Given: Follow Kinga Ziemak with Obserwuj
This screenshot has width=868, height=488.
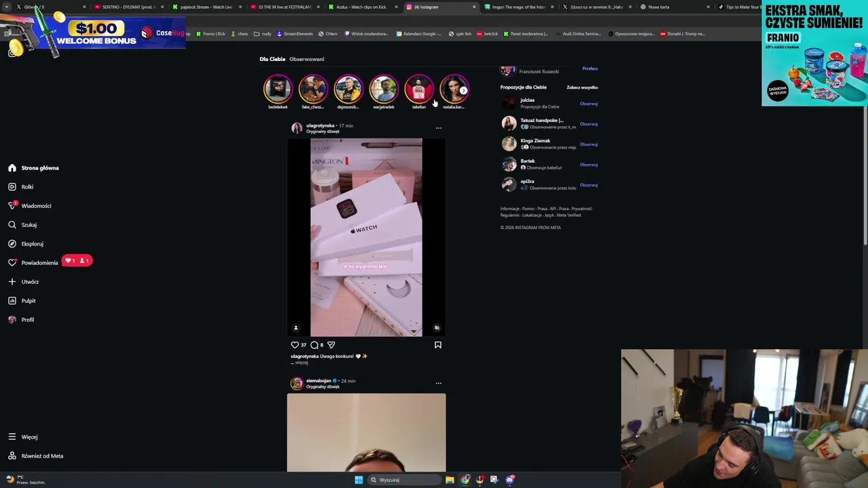Looking at the screenshot, I should [589, 144].
